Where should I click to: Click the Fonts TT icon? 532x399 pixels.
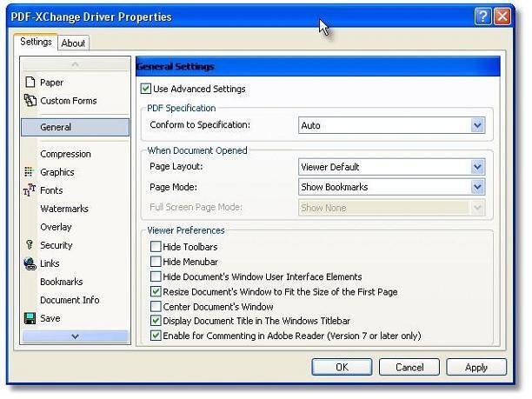point(30,190)
